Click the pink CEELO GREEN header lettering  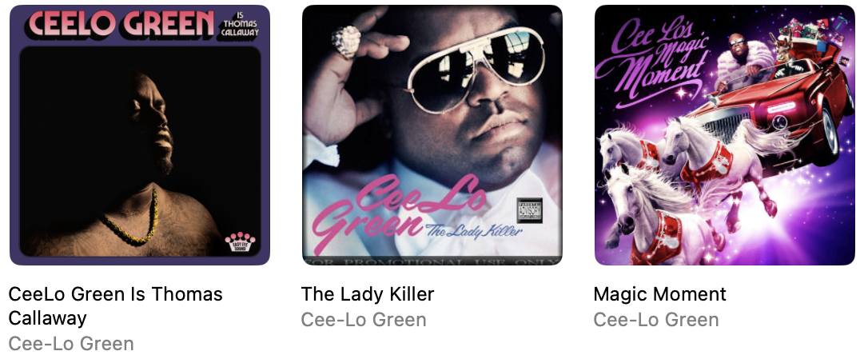click(x=121, y=24)
